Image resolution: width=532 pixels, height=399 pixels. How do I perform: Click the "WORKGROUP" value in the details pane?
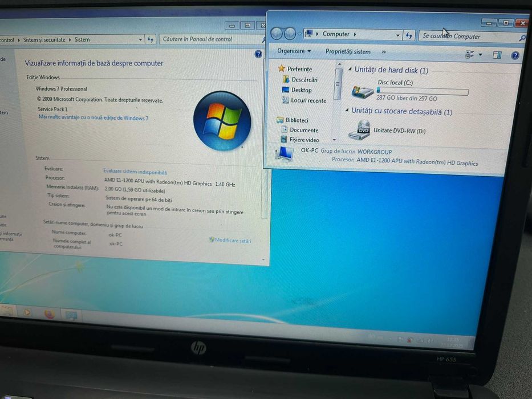(375, 152)
